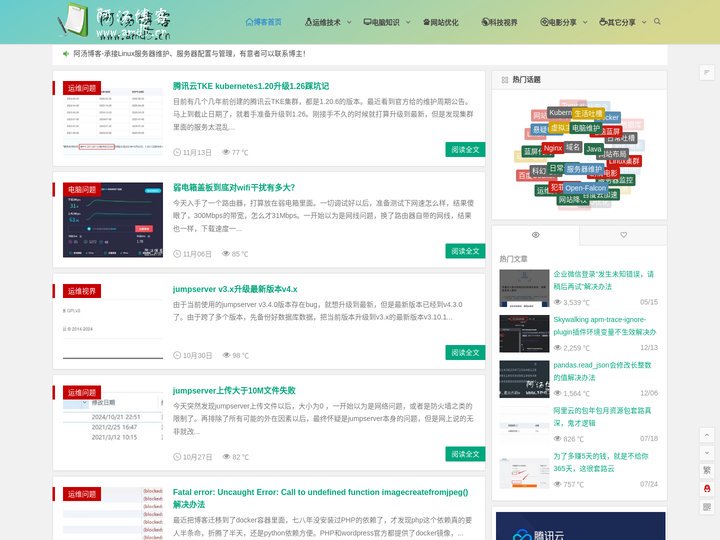The height and width of the screenshot is (540, 720).
Task: Switch to the eye most-viewed tab
Action: pos(535,235)
